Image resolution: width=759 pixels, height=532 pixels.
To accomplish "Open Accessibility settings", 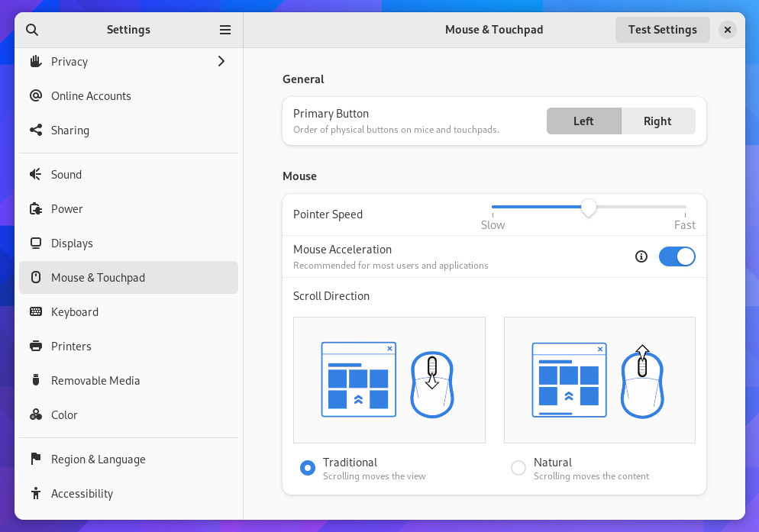I will 128,493.
